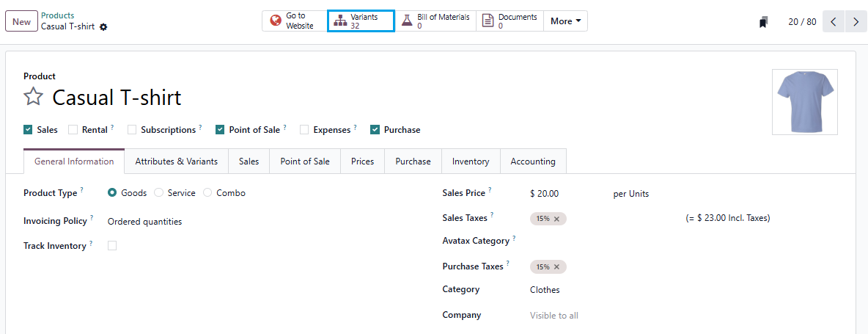
Task: Click the T-shirt product image thumbnail
Action: click(x=804, y=102)
